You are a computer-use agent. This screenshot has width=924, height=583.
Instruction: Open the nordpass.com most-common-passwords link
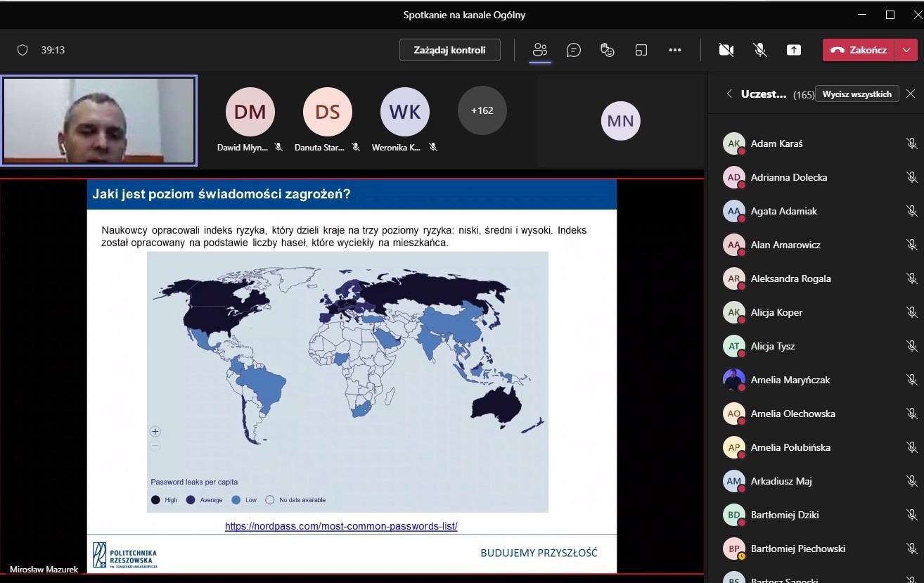(341, 526)
